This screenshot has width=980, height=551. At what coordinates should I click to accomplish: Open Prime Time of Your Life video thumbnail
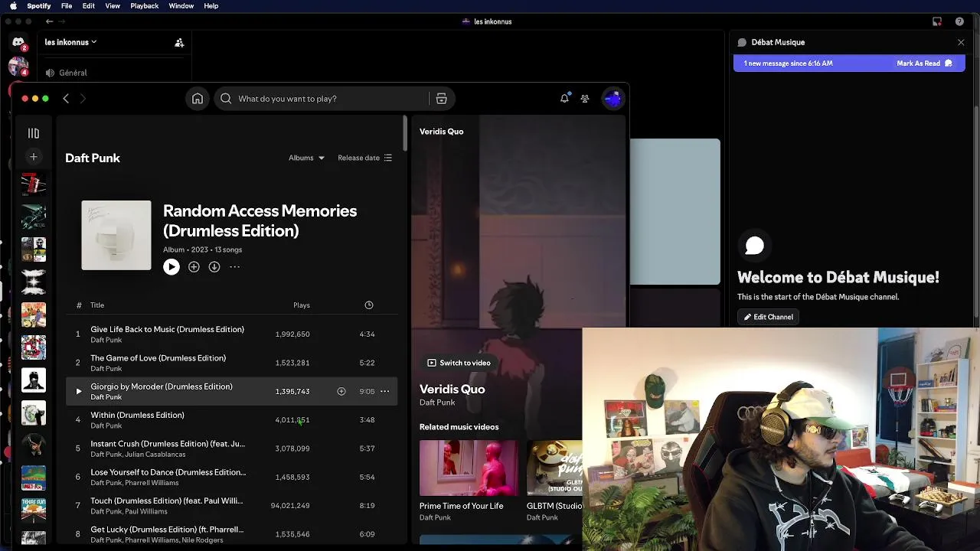coord(469,468)
